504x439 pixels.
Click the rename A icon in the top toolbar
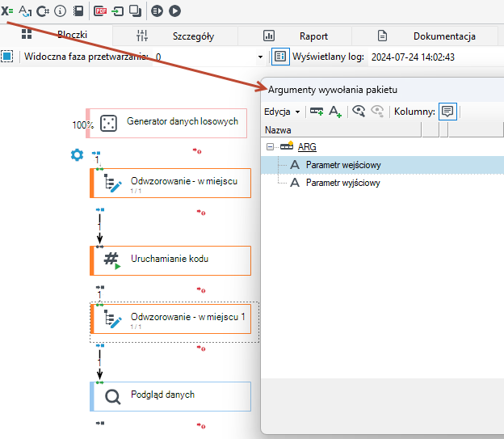tap(25, 11)
